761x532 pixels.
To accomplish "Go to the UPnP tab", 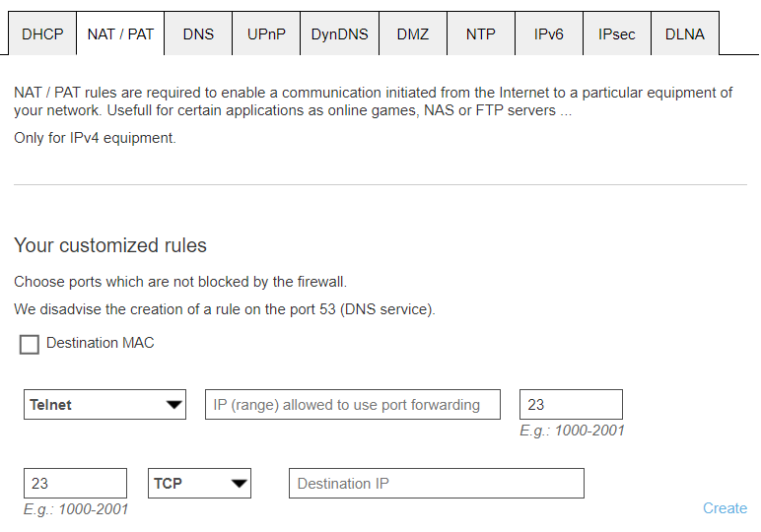I will point(266,33).
